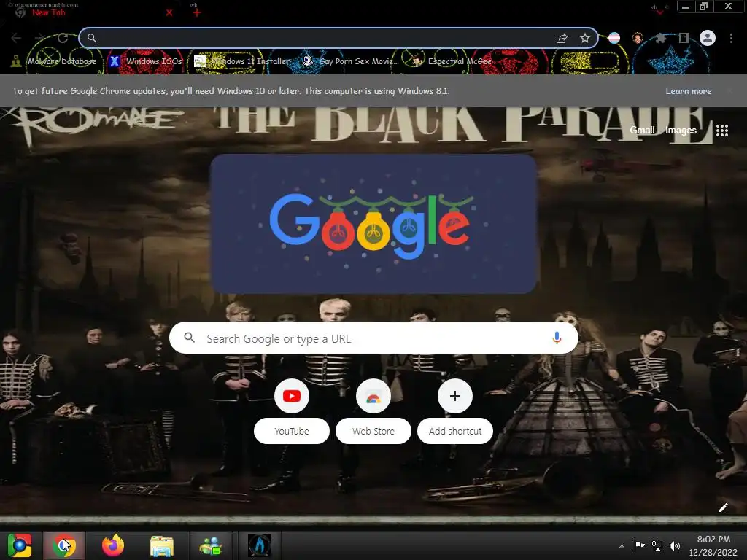Open the messenger people taskbar icon
The height and width of the screenshot is (560, 747).
click(x=211, y=545)
